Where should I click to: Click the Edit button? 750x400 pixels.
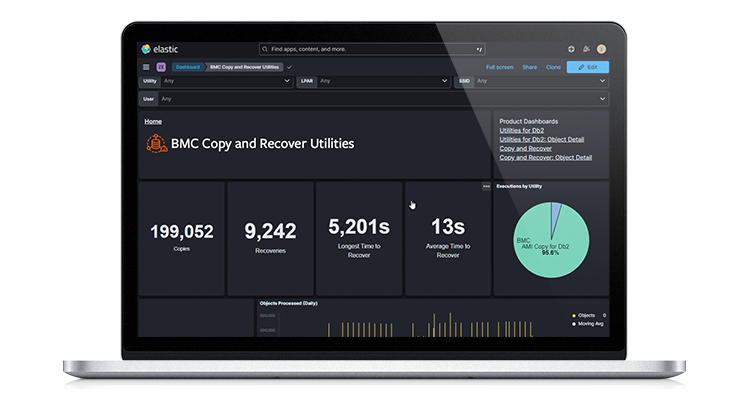click(588, 67)
